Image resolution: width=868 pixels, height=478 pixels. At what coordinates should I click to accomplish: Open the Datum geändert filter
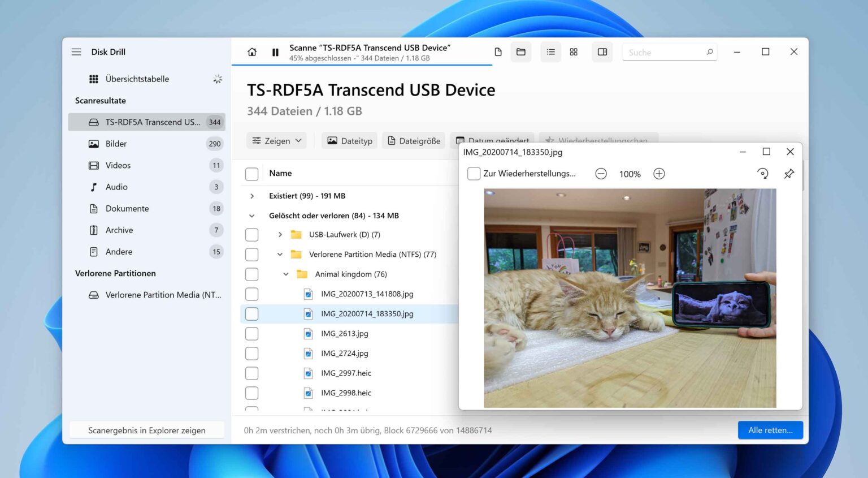click(x=493, y=139)
